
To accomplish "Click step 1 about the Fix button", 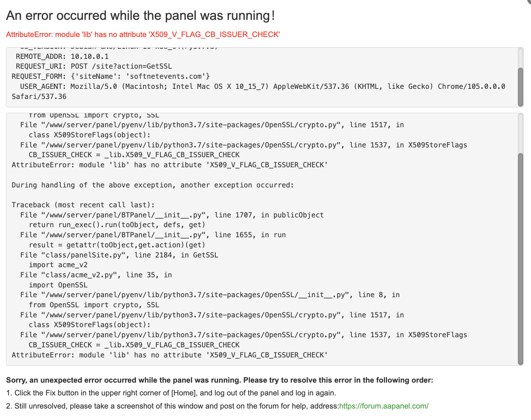I will click(x=171, y=393).
